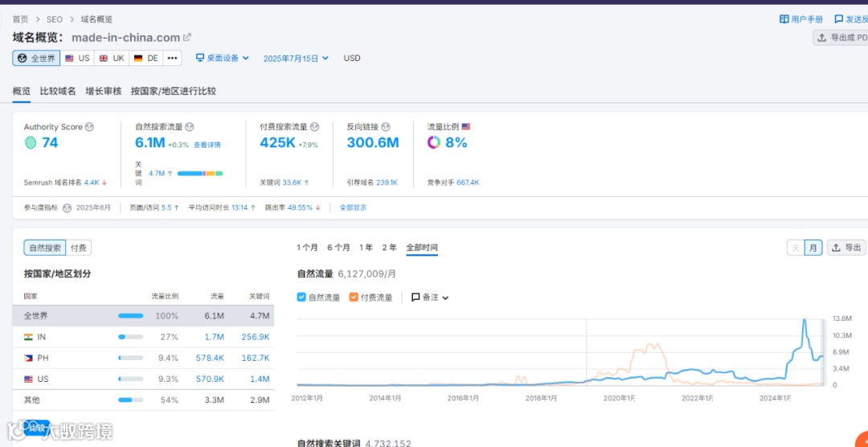The width and height of the screenshot is (868, 447).
Task: Click US flag icon beside 流量比例
Action: 465,127
